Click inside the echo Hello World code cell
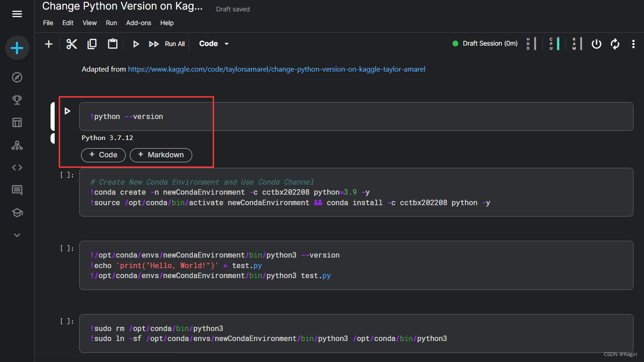Image resolution: width=644 pixels, height=362 pixels. pos(356,265)
